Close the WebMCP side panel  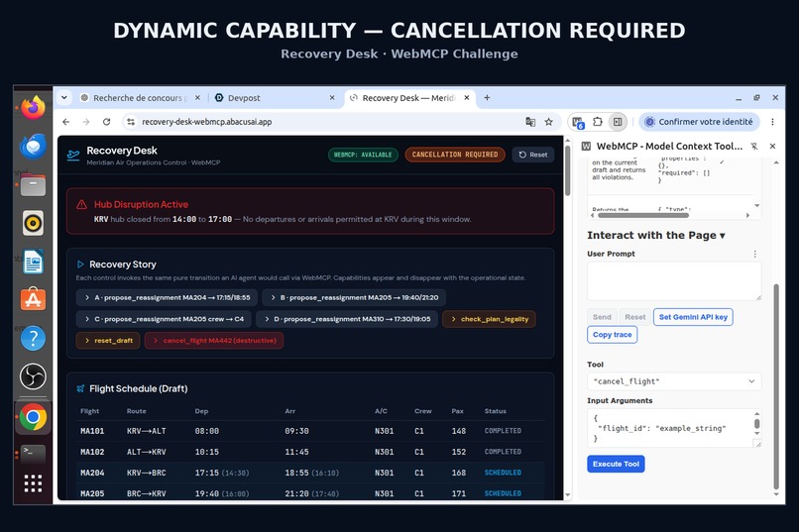[772, 146]
